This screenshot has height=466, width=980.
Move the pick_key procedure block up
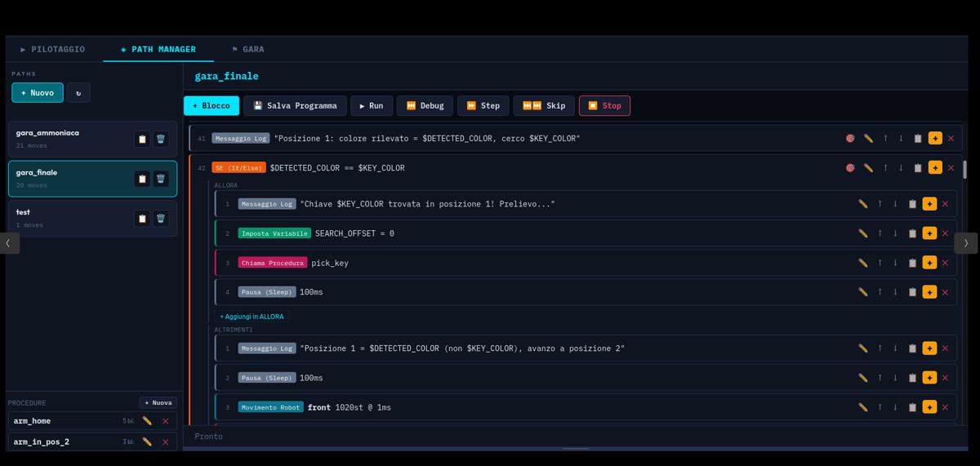pos(880,263)
